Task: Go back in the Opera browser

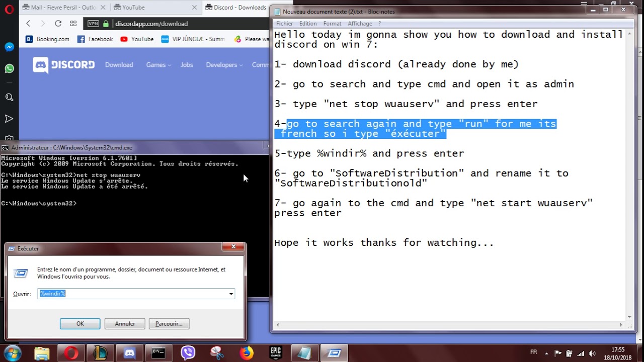Action: click(28, 24)
